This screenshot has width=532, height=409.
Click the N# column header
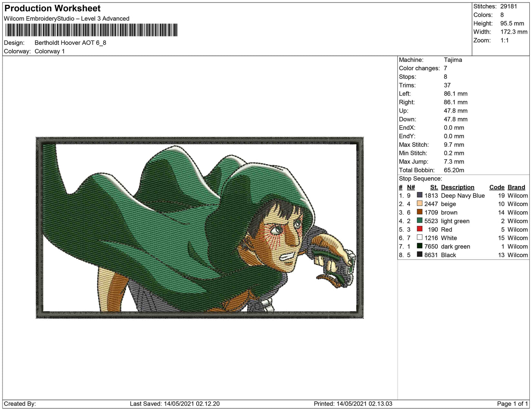411,187
